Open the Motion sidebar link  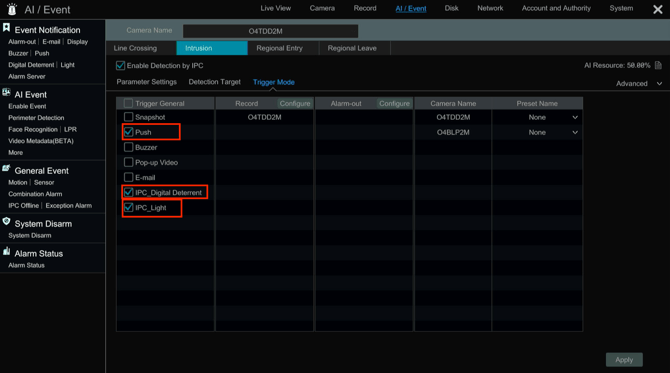click(x=18, y=182)
